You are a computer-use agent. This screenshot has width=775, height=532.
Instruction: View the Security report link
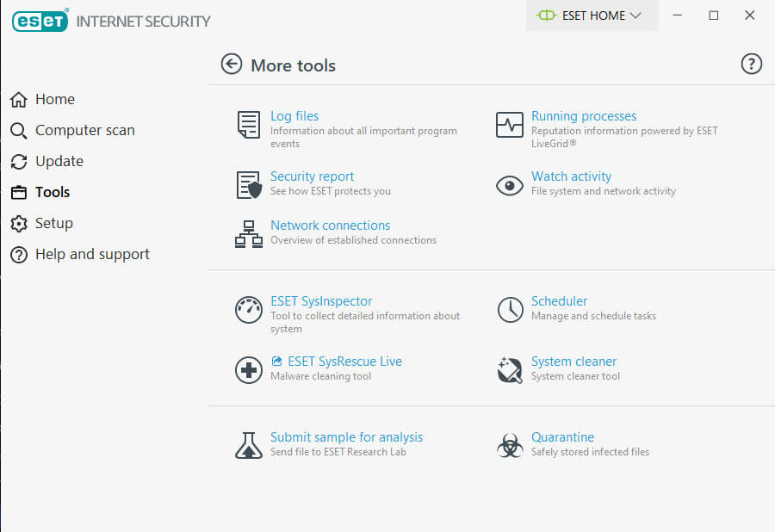tap(313, 176)
